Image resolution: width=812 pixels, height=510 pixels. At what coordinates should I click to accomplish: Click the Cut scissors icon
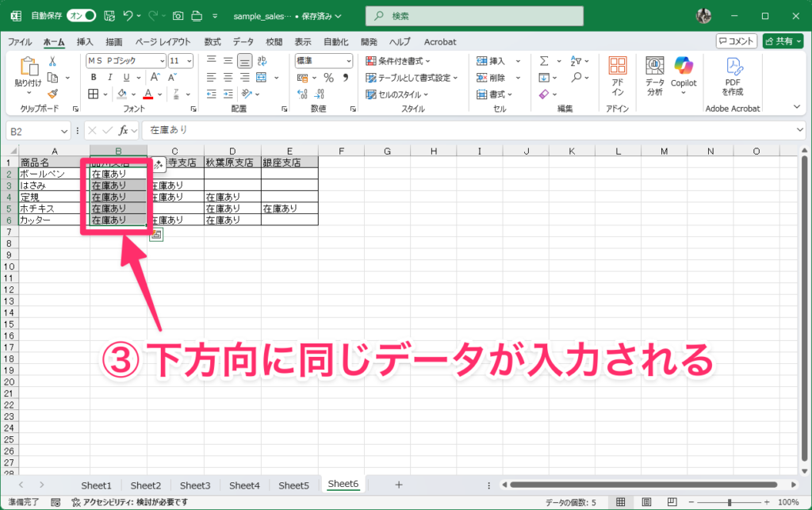pyautogui.click(x=52, y=61)
